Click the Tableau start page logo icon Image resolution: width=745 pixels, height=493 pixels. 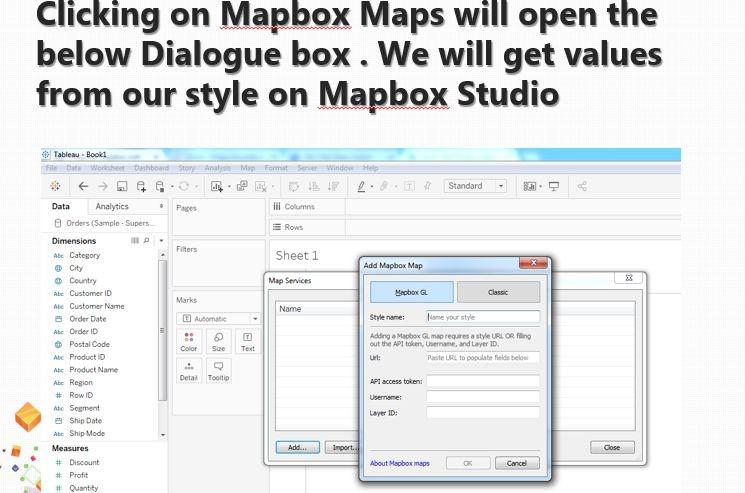[55, 186]
